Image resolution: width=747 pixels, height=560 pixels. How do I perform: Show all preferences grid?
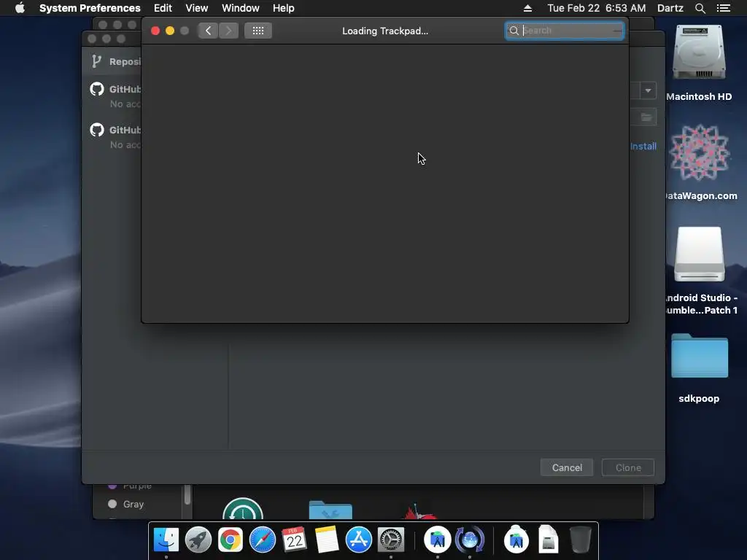258,31
